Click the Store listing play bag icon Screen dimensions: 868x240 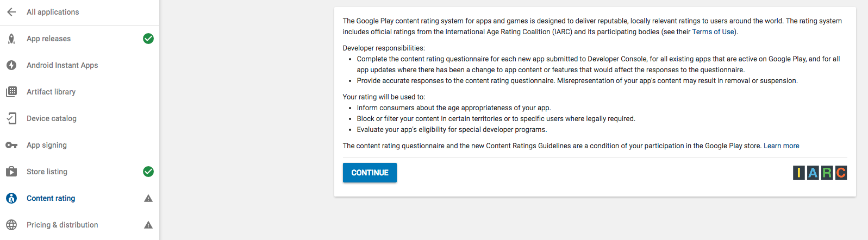click(x=11, y=172)
